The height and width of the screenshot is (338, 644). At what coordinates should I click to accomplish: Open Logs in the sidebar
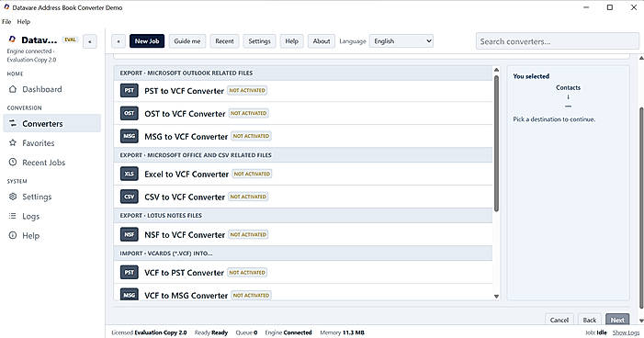pos(51,216)
